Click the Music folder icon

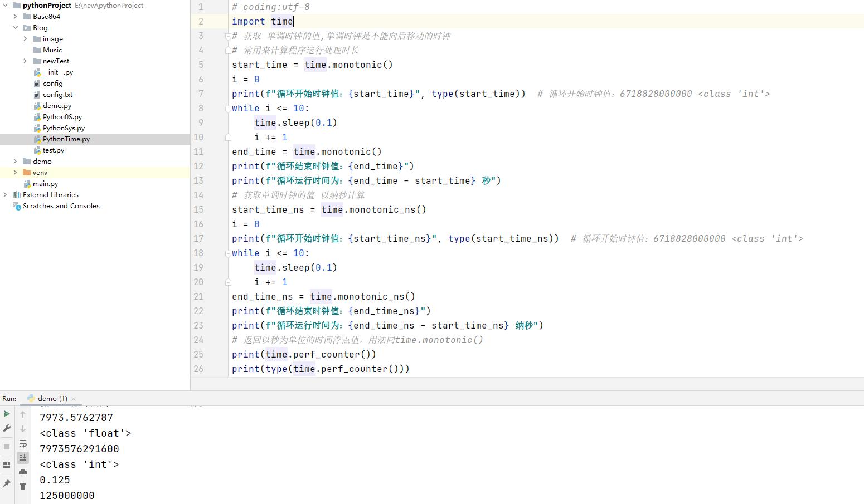(x=37, y=50)
